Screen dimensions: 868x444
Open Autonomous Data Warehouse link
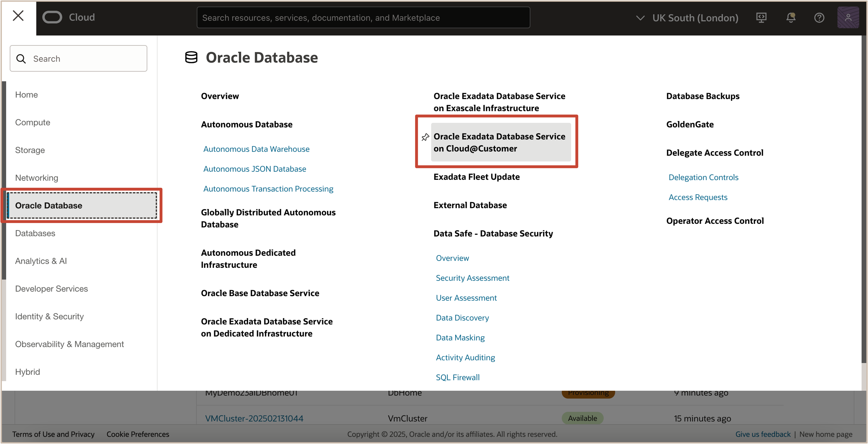point(256,149)
